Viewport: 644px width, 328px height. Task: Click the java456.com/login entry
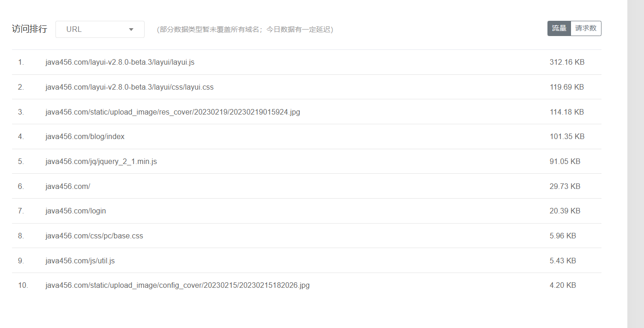[x=76, y=211]
